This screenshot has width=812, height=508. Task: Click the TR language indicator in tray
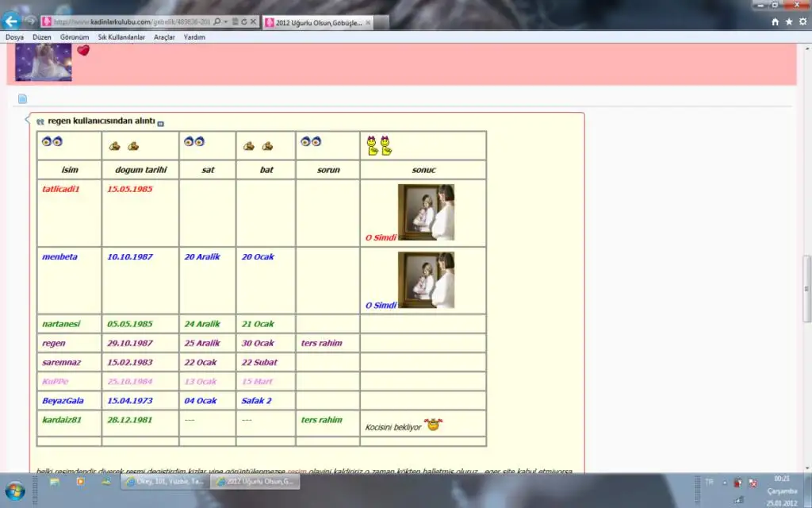pyautogui.click(x=709, y=482)
